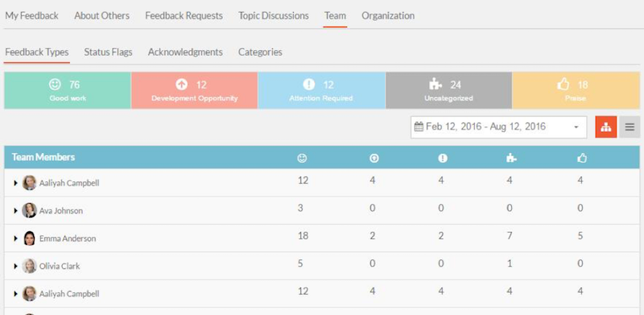This screenshot has width=644, height=315.
Task: Click Emma Anderson's Good work count 18
Action: (303, 236)
